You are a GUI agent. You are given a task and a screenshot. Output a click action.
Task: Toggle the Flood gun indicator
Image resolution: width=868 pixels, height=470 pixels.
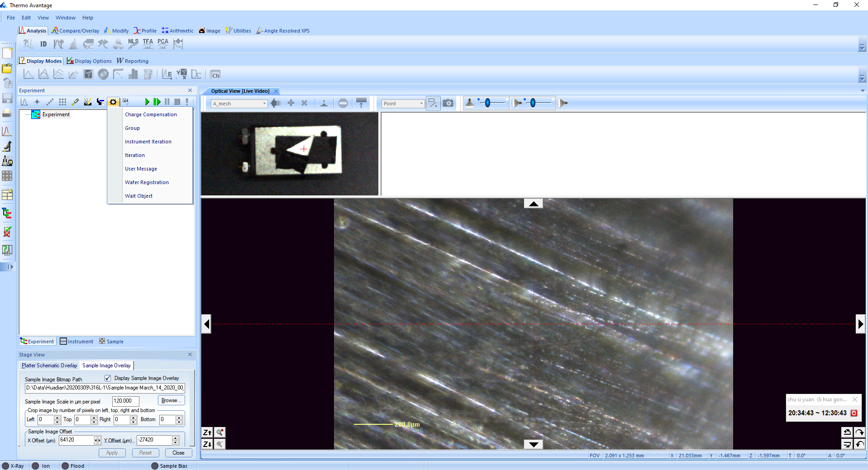(x=65, y=466)
